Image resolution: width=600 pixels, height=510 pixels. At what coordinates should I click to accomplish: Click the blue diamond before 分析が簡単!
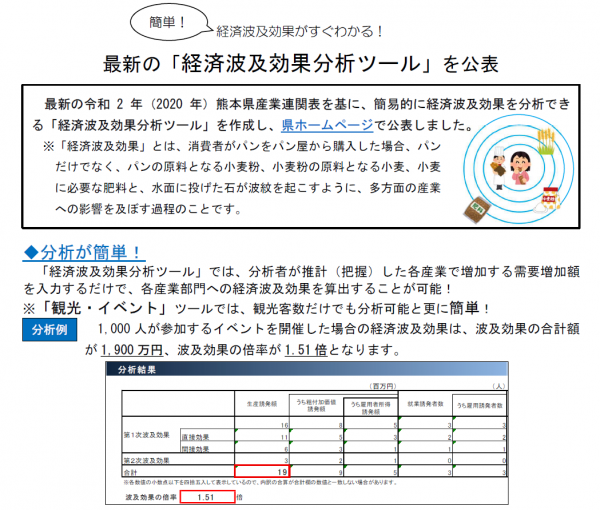[x=29, y=249]
